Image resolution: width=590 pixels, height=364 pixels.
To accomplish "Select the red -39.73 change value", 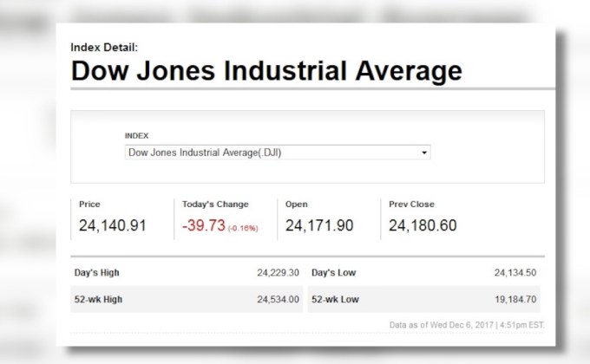I will 203,226.
